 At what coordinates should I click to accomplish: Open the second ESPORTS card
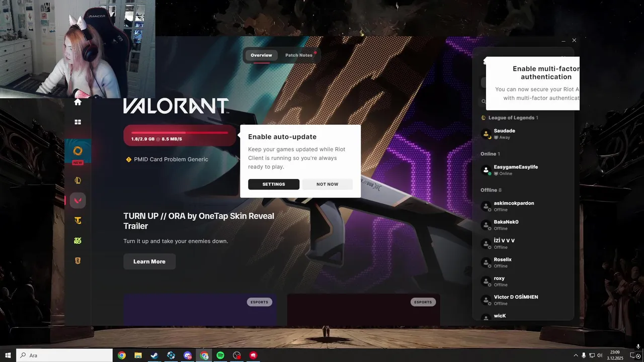363,310
